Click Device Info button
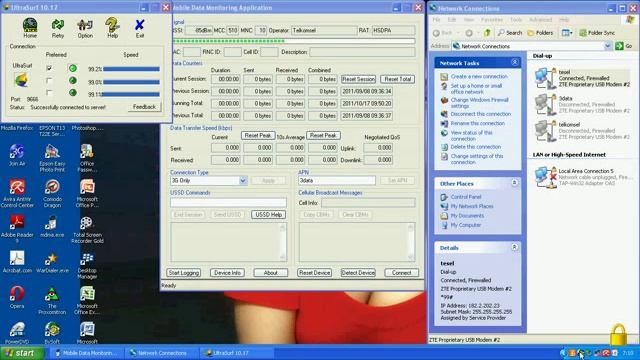640x360 pixels. [x=227, y=273]
